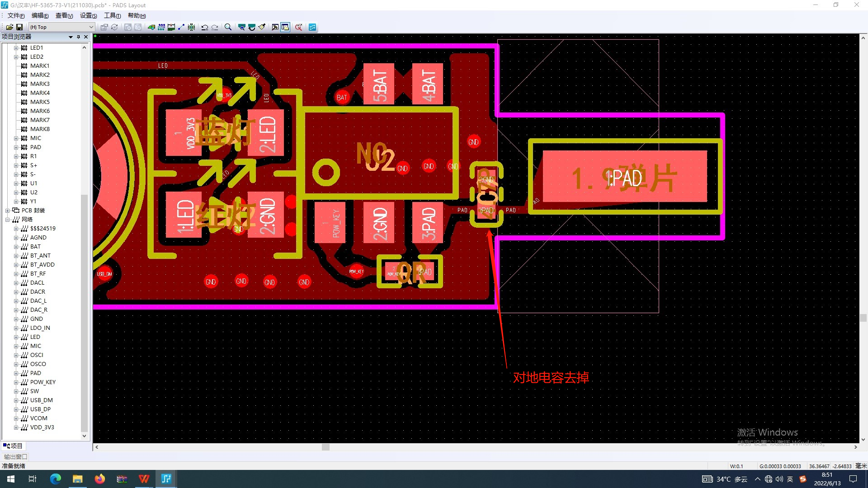Select MARK5 in the component list
868x488 pixels.
point(40,102)
